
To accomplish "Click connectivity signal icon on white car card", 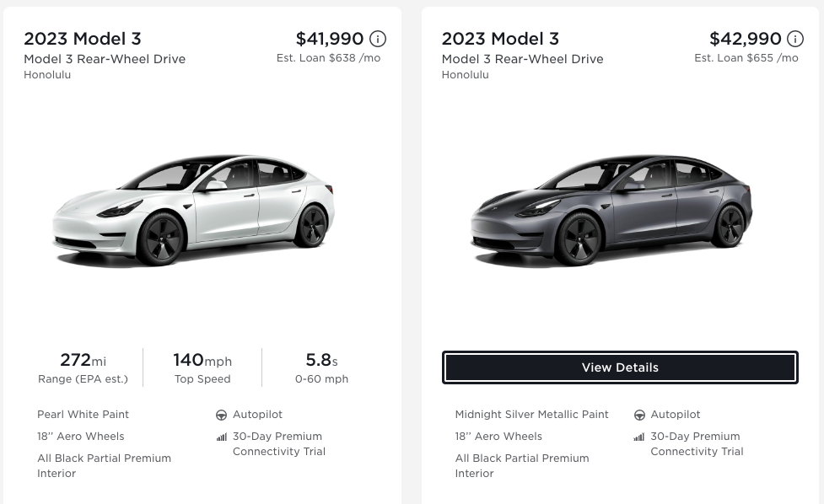I will click(x=222, y=437).
